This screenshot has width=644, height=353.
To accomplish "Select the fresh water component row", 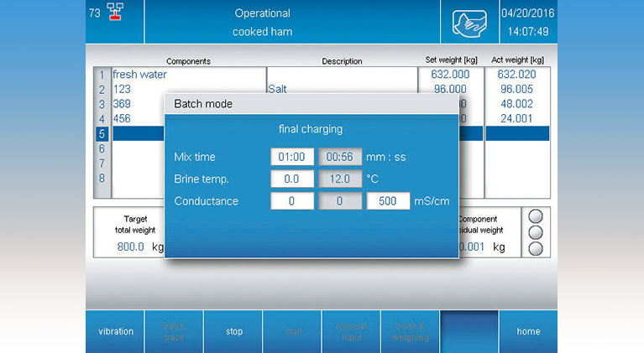I will tap(189, 75).
